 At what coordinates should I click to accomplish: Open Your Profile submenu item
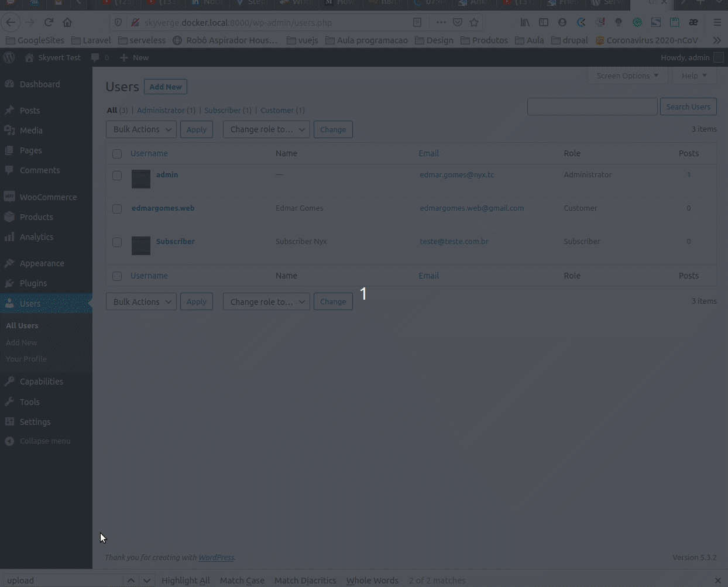pos(26,359)
